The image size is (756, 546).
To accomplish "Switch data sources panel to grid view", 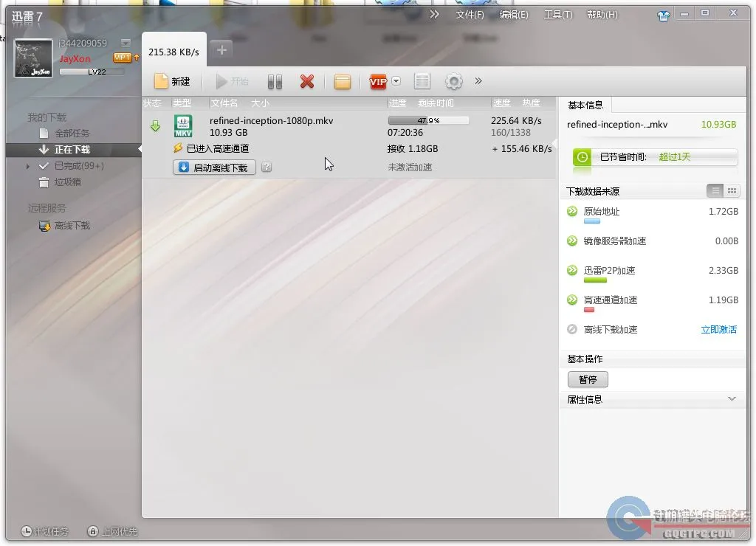I will click(x=732, y=190).
